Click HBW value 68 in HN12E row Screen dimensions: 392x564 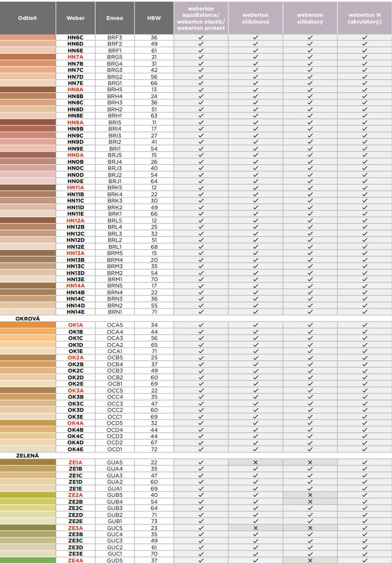tap(154, 247)
